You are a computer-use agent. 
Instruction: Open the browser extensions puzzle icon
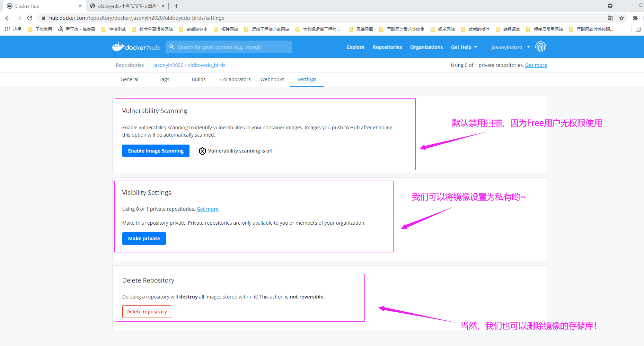635,18
